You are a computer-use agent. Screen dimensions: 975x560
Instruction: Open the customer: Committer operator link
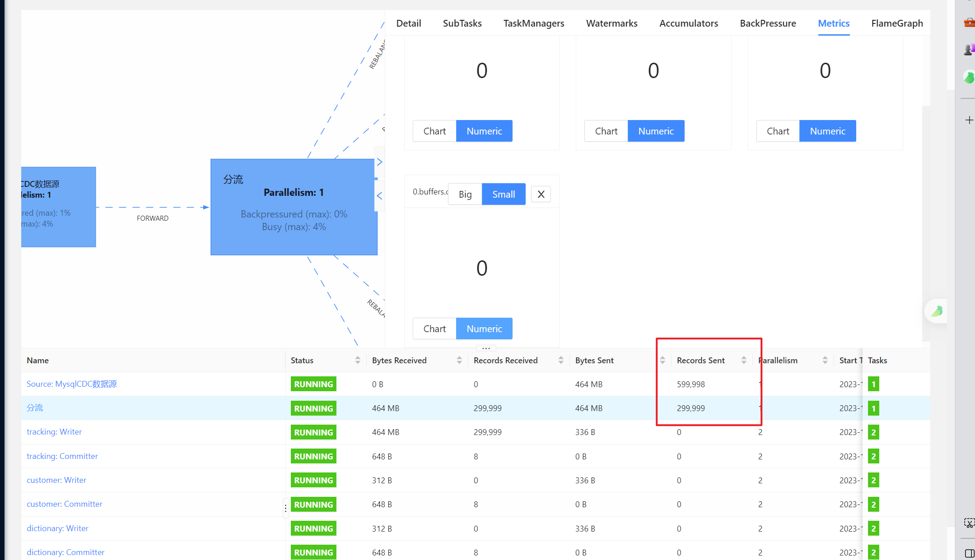click(x=65, y=504)
